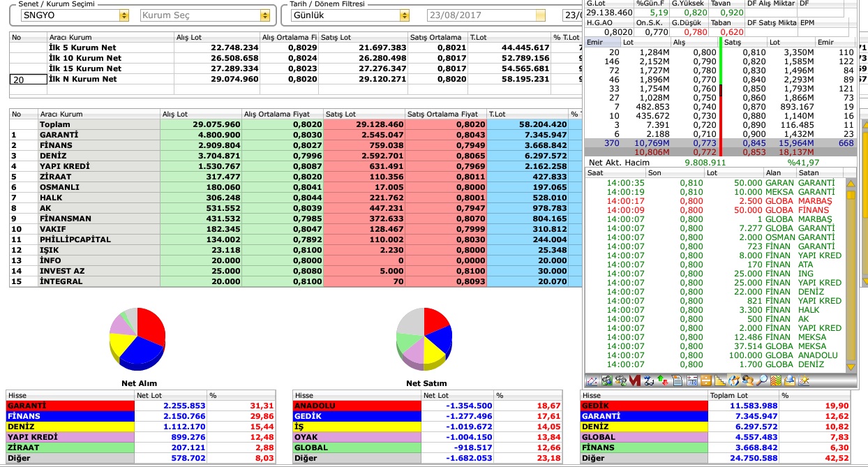
Task: Select the Toplam row in main table
Action: coord(296,124)
